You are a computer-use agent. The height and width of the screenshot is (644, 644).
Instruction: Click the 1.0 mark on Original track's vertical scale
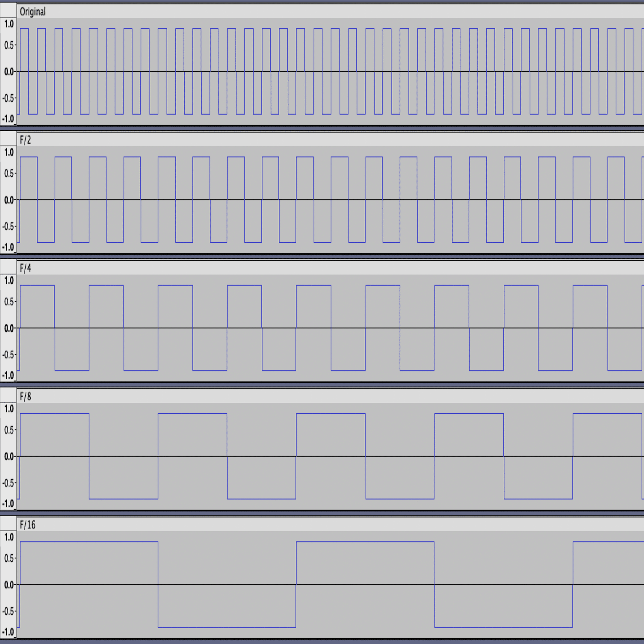pyautogui.click(x=9, y=24)
